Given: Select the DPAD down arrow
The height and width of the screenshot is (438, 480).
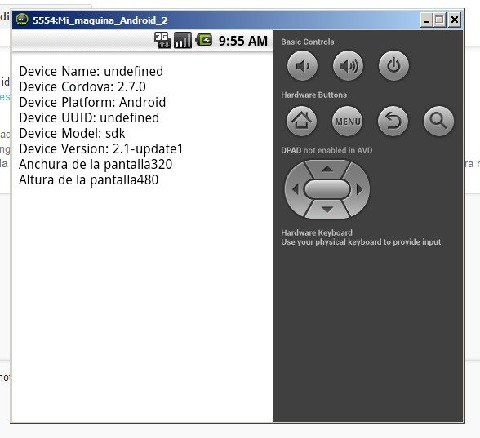Looking at the screenshot, I should click(327, 209).
